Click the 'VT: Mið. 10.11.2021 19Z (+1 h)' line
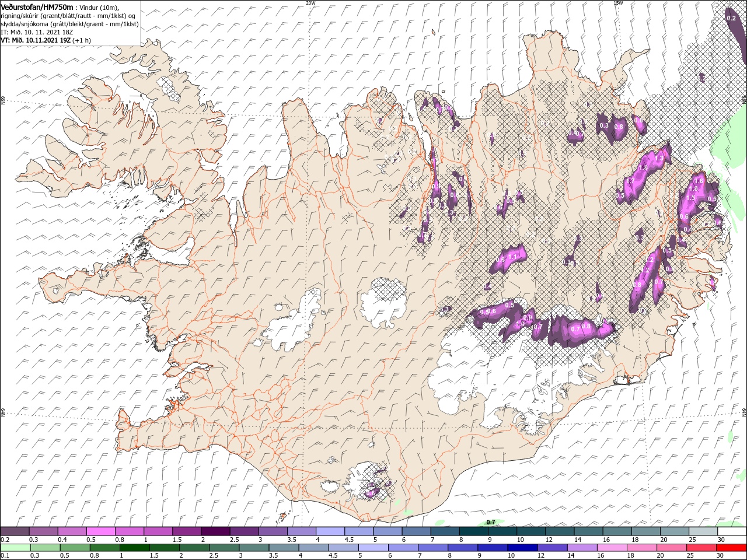Viewport: 747px width, 560px height. point(46,40)
